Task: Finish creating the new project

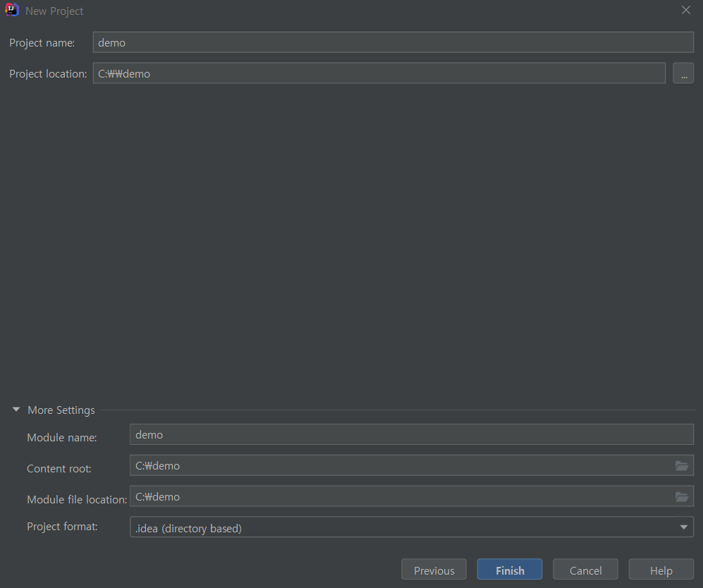Action: (510, 570)
